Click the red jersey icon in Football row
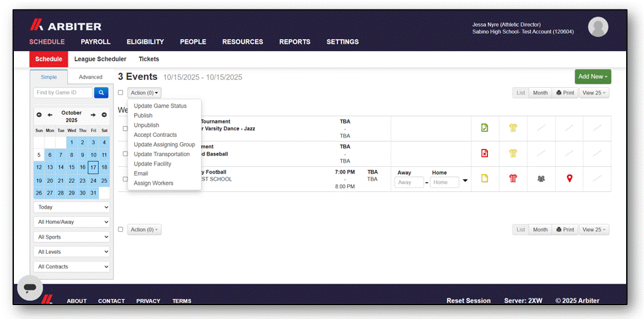The width and height of the screenshot is (644, 319). 513,178
